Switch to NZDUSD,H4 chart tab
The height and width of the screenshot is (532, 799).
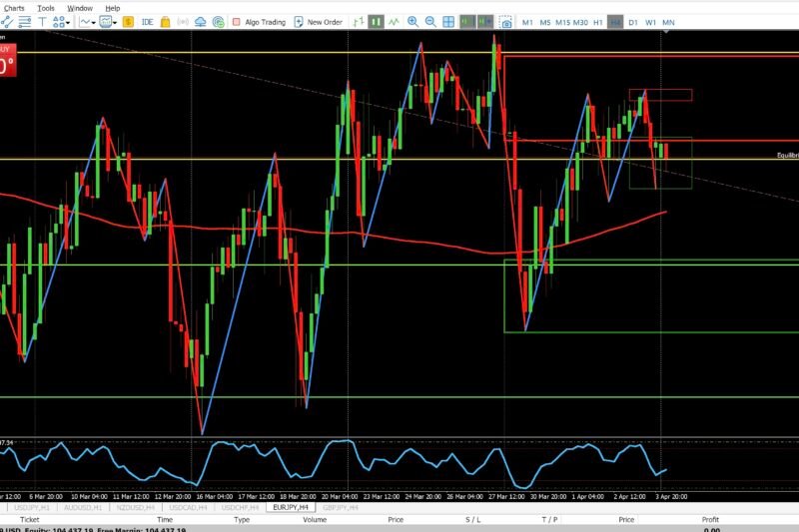click(x=135, y=508)
